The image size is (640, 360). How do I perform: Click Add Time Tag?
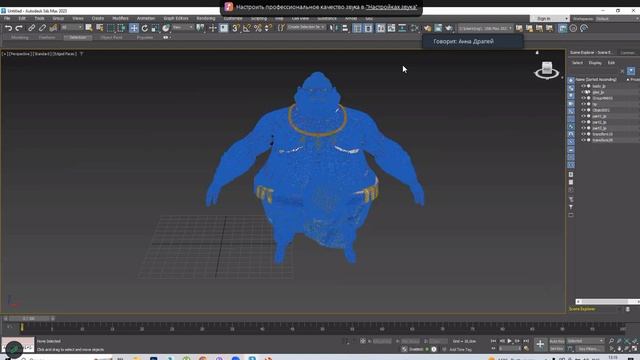click(460, 349)
